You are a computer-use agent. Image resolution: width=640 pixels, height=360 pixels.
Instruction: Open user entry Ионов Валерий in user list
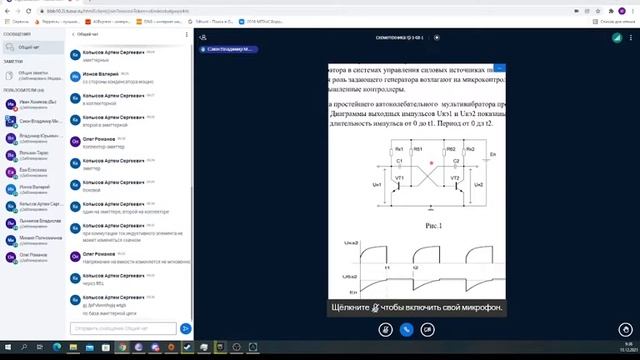(33, 189)
